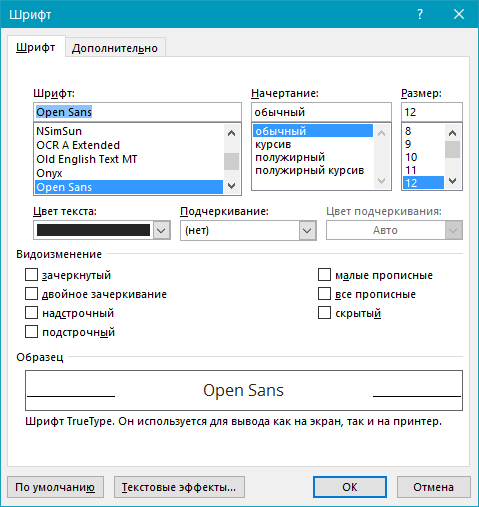Click the Текстовые эффекты button
Screen dimensions: 479x507
[179, 487]
